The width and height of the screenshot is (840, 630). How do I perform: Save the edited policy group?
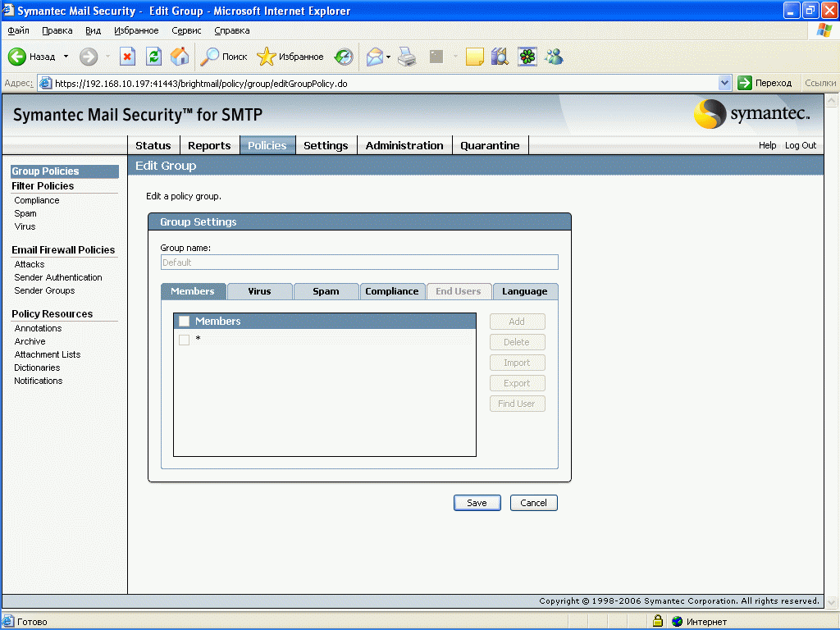coord(477,502)
